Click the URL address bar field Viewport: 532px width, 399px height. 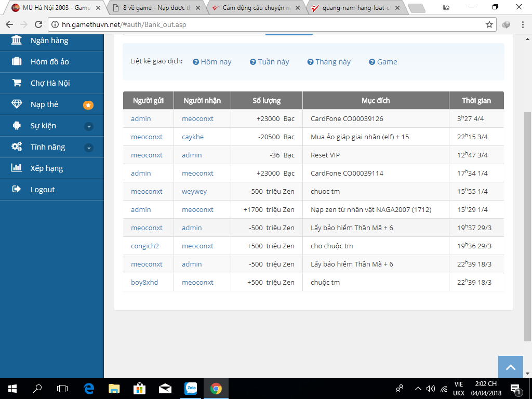pyautogui.click(x=271, y=24)
